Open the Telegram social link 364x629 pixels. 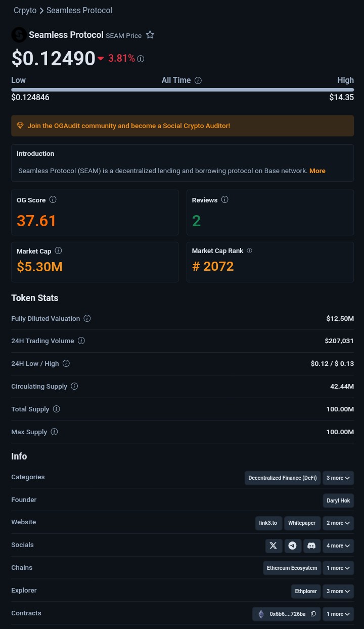point(293,546)
